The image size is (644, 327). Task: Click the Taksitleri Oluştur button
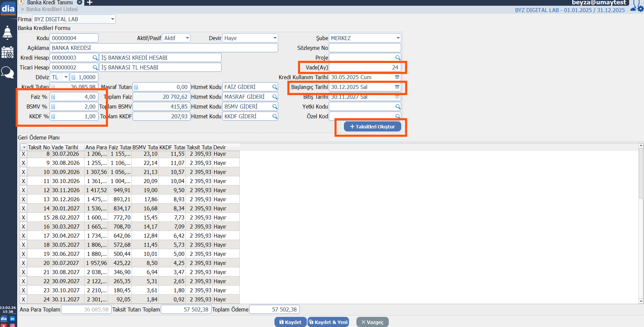click(372, 127)
